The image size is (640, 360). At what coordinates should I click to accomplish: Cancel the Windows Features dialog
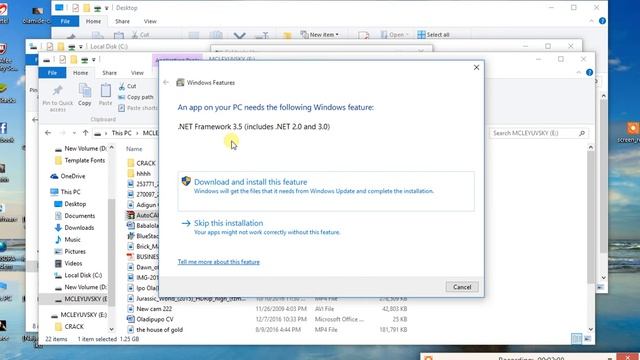pyautogui.click(x=462, y=287)
